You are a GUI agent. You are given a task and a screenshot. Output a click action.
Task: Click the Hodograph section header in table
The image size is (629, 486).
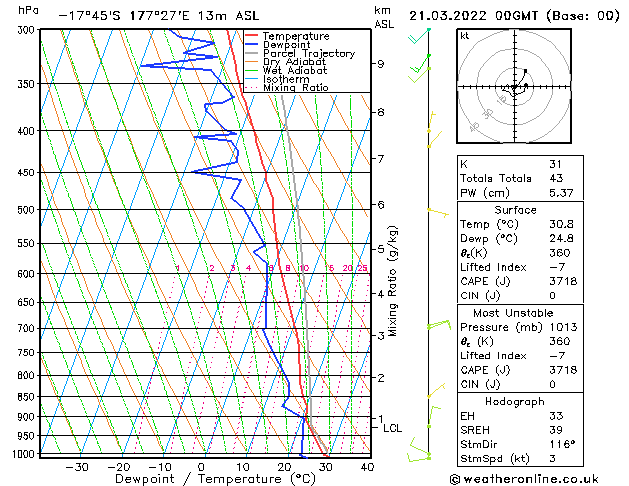click(517, 401)
